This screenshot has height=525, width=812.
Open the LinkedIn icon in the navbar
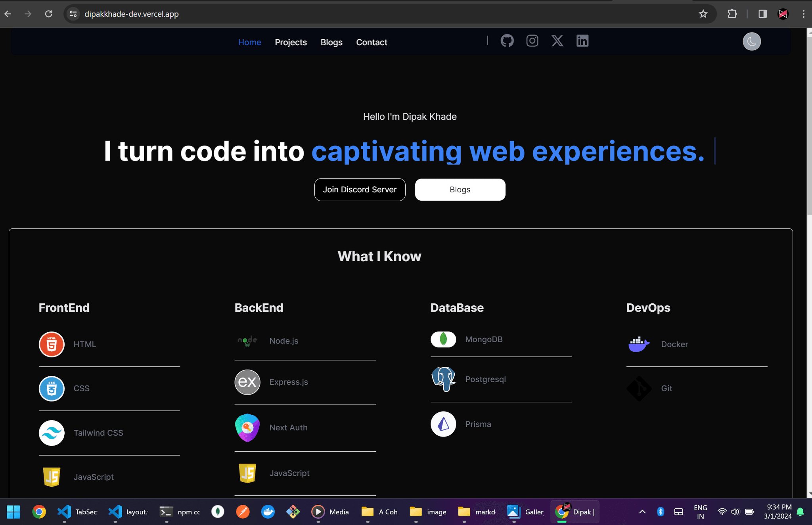(582, 41)
